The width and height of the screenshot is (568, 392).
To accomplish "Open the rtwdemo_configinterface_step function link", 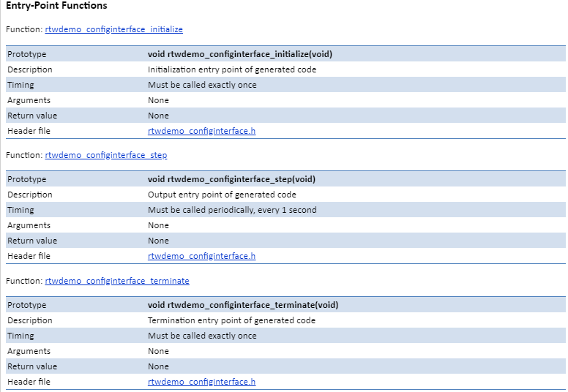I will [x=106, y=155].
